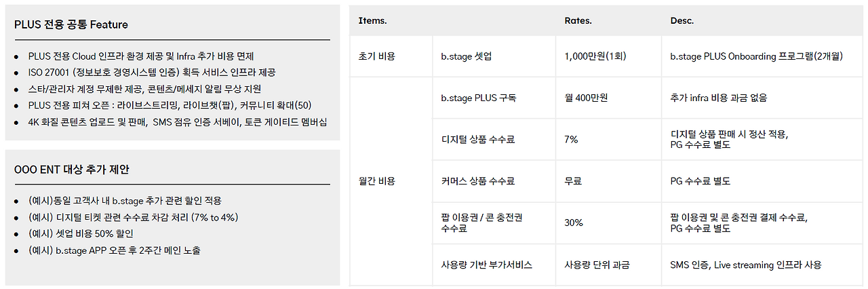This screenshot has width=868, height=289.
Task: Click the 'PLUS 전용 공통 Feature' heading
Action: tap(71, 25)
